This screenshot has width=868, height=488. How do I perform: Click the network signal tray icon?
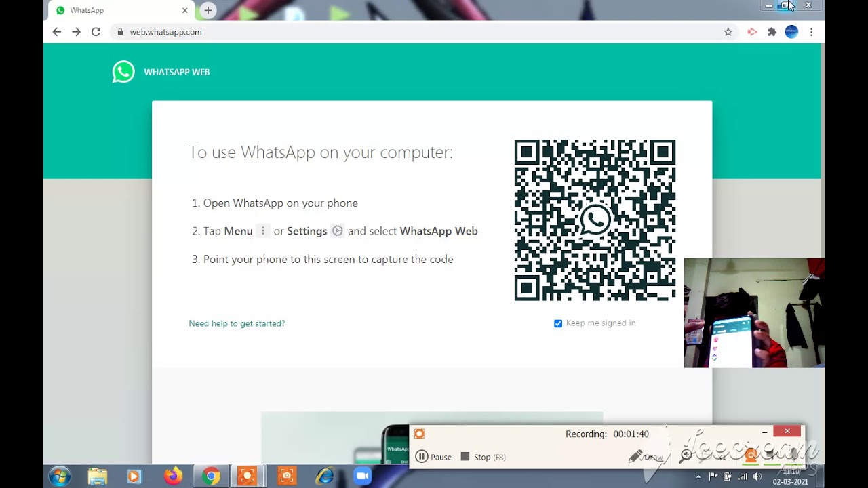[743, 477]
